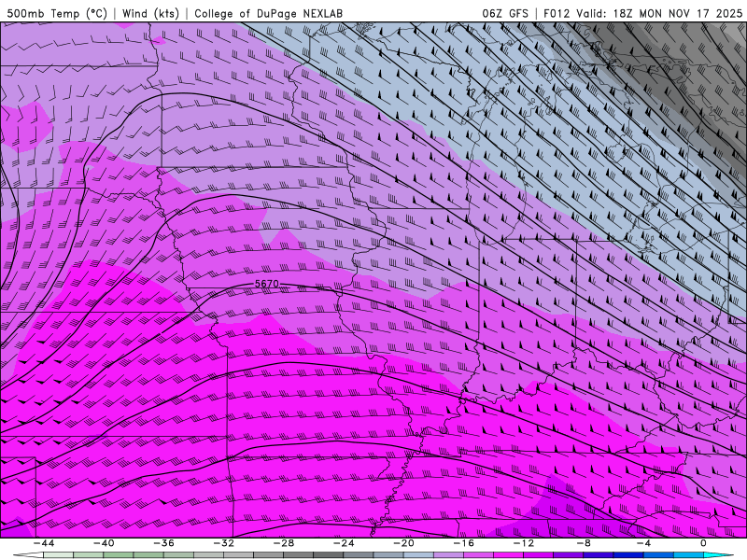Click the "F012" forecast hour text
Screen dimensions: 747x560
[557, 13]
